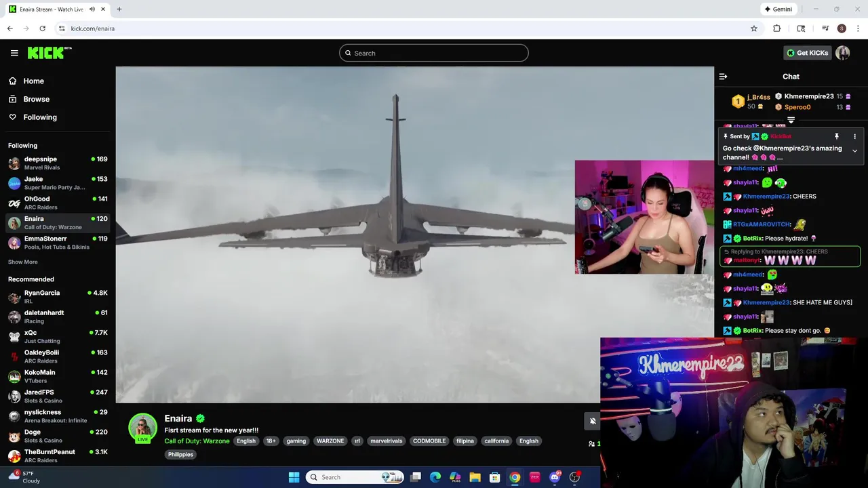Select the WARZONE tag
868x488 pixels.
[330, 441]
